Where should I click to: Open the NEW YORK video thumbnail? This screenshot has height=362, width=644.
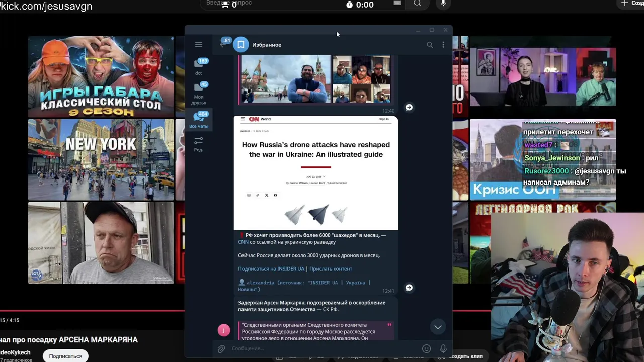coord(101,159)
